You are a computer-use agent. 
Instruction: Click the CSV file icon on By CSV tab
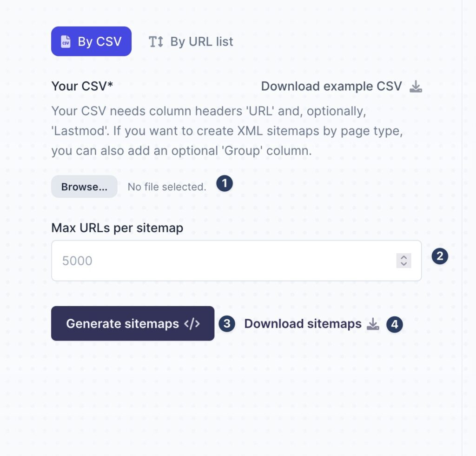[x=66, y=41]
